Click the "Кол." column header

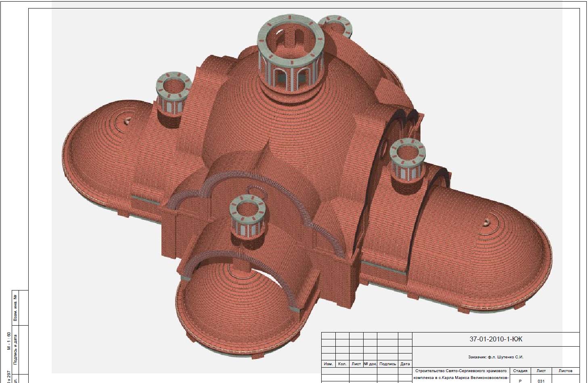click(342, 364)
